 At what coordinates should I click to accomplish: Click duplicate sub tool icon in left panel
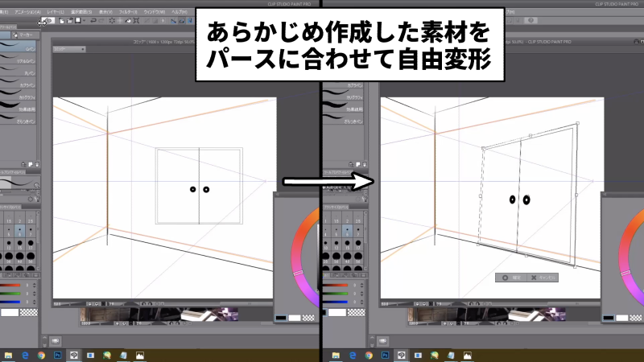(30, 164)
